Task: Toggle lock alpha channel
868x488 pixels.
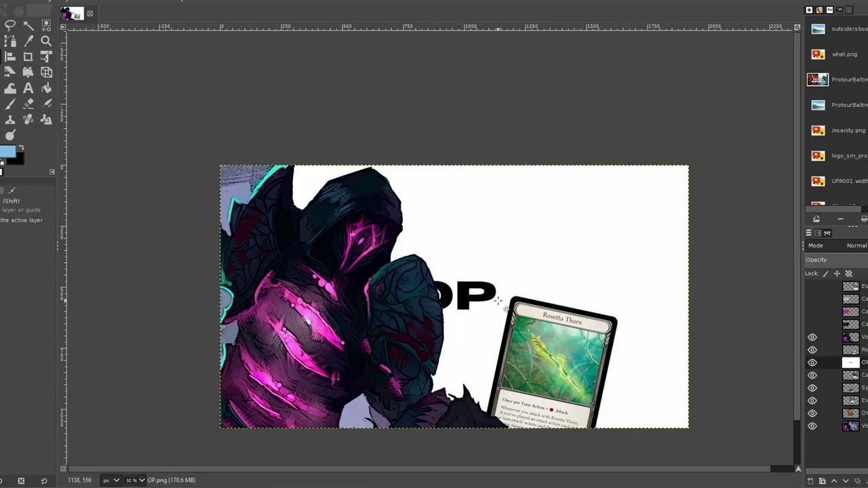Action: [848, 273]
